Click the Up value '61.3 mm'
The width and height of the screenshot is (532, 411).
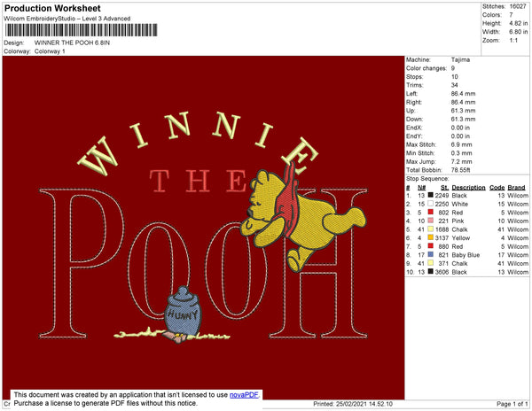463,111
